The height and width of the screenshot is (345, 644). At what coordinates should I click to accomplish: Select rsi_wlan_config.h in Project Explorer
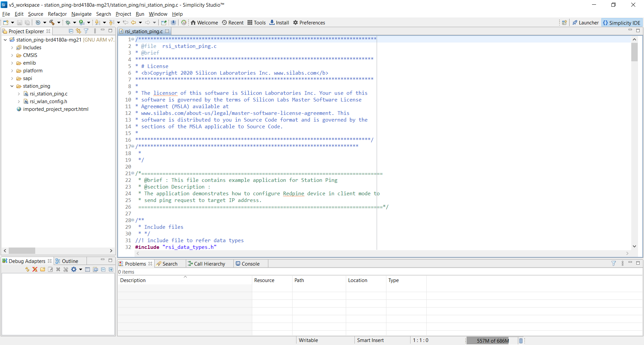48,101
